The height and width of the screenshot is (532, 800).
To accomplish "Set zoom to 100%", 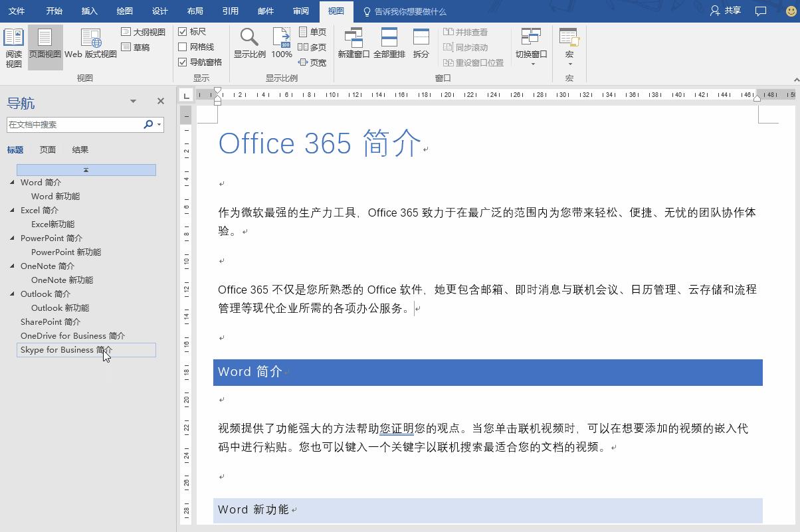I will [281, 43].
